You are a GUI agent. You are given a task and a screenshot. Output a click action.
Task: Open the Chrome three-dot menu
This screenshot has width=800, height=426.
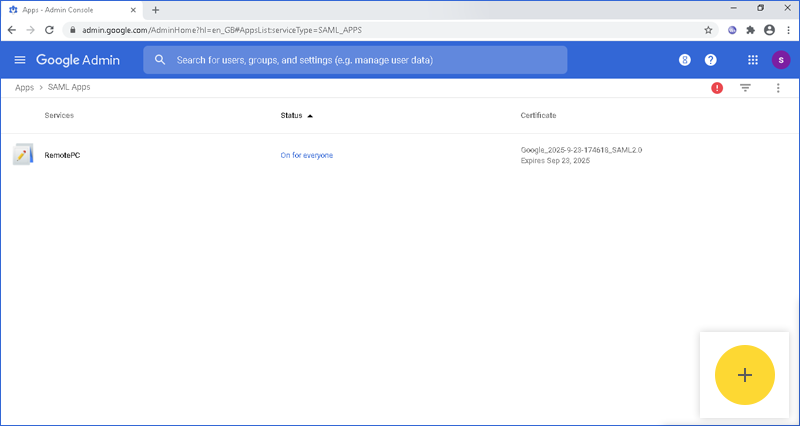[x=787, y=30]
